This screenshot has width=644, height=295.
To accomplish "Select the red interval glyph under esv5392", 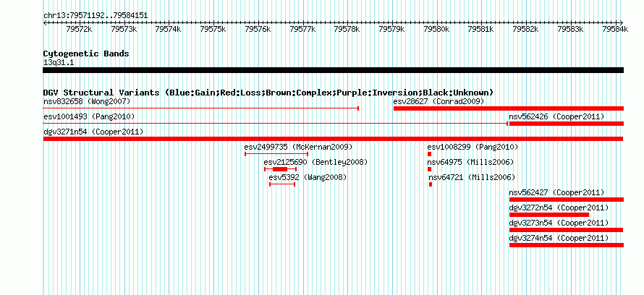I will pyautogui.click(x=282, y=184).
